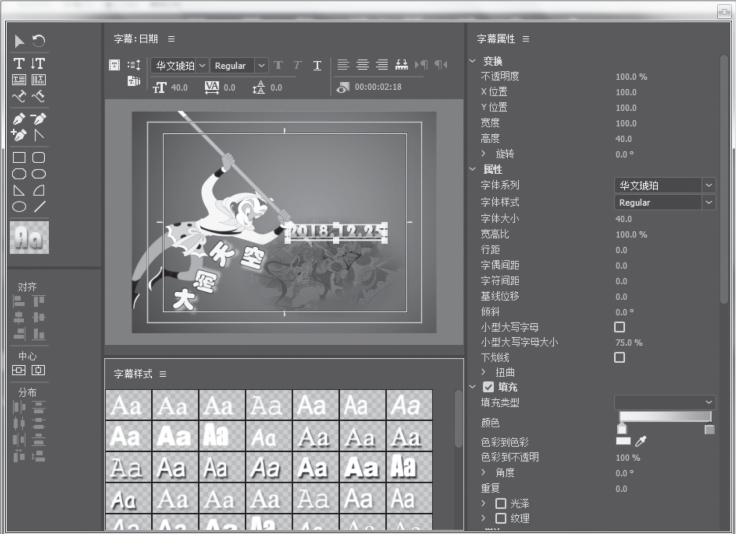Click New Title Based on Current Title icon
The width and height of the screenshot is (736, 534).
tap(115, 65)
